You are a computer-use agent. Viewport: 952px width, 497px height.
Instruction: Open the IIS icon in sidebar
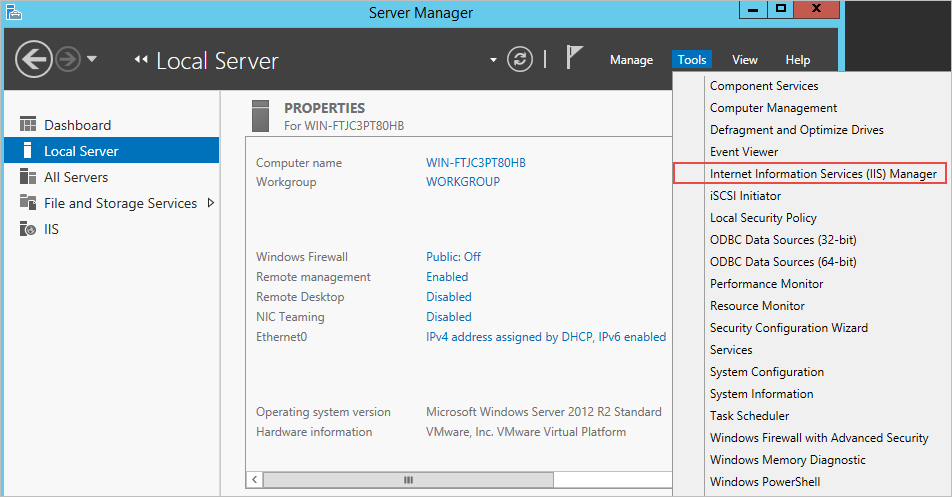[x=28, y=229]
